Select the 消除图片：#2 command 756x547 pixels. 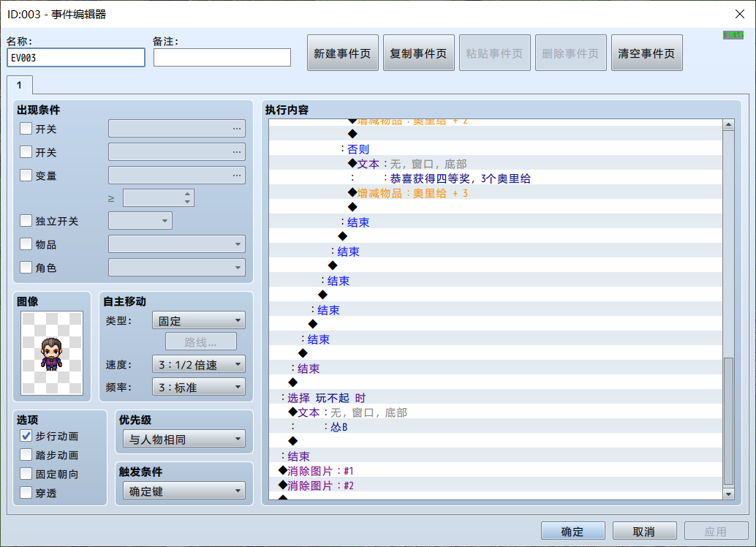point(496,486)
